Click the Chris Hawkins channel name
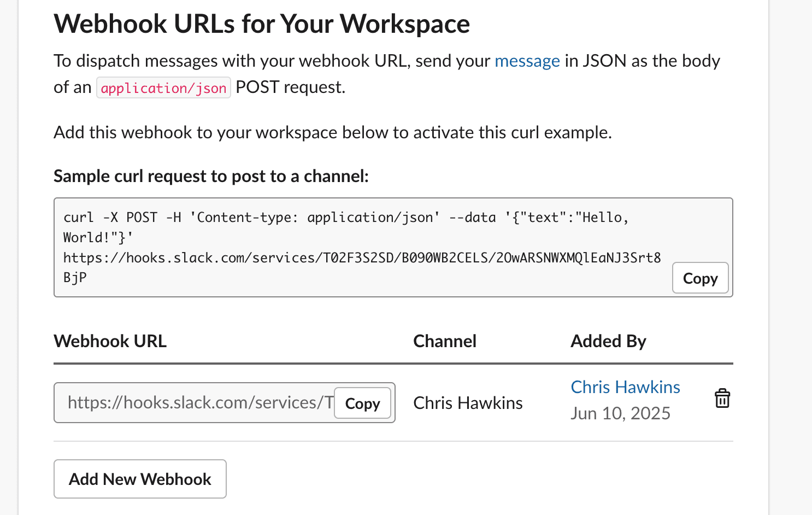 (x=468, y=403)
